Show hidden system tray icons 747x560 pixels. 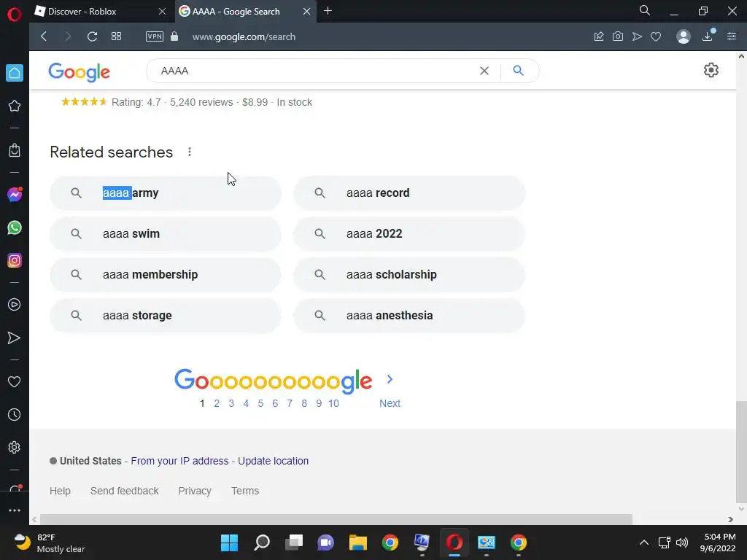[x=643, y=542]
